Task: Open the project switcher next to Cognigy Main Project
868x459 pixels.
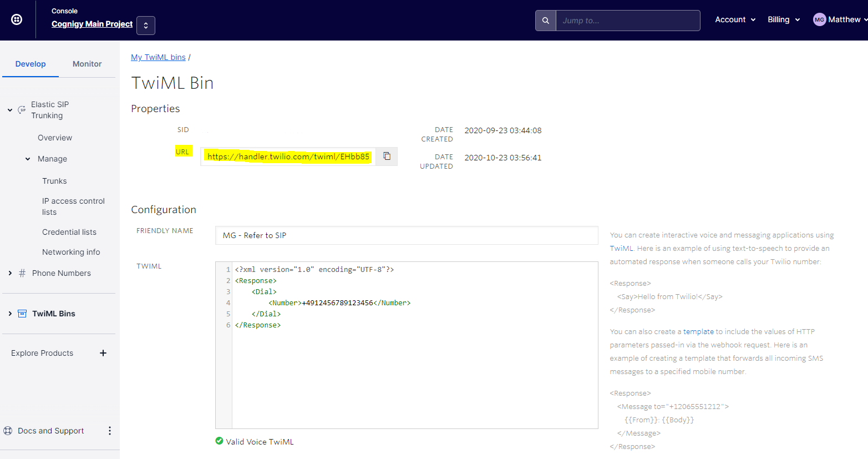Action: [146, 26]
